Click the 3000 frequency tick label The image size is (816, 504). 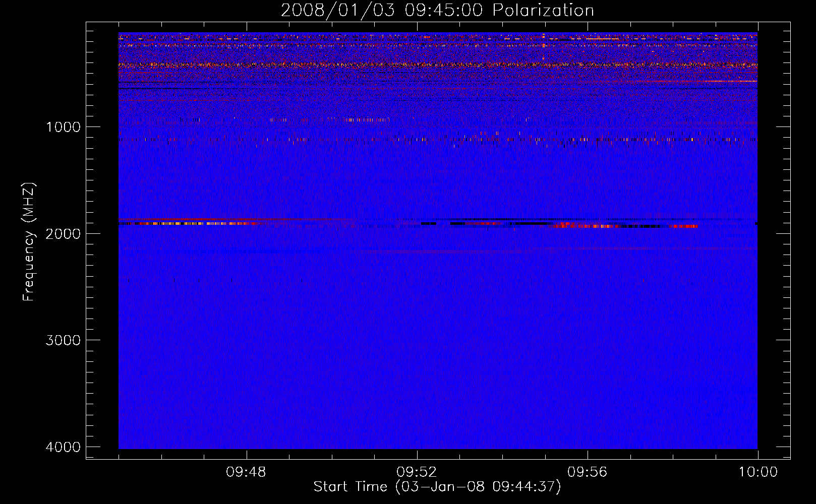[x=63, y=340]
